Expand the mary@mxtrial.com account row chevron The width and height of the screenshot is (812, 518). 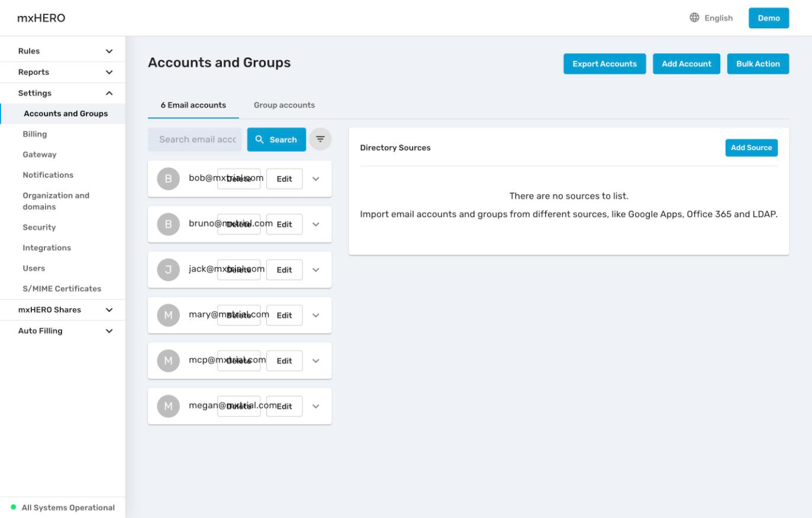tap(315, 315)
